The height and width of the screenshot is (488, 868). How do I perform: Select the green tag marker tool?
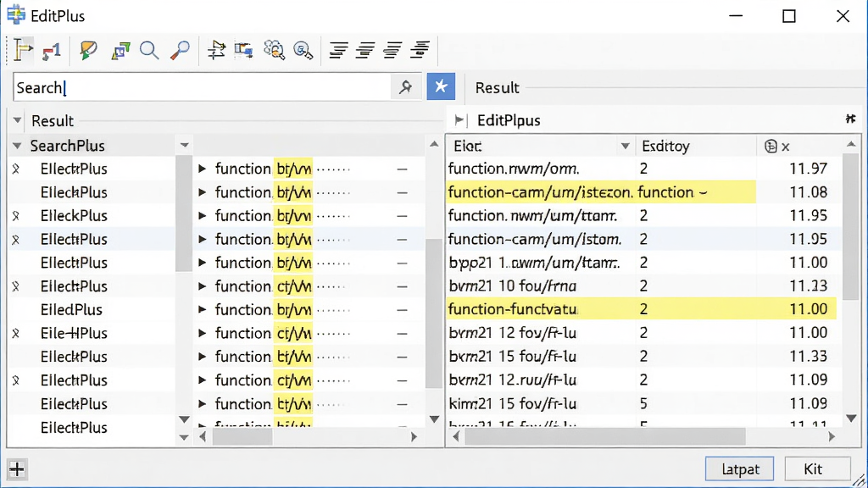point(88,50)
